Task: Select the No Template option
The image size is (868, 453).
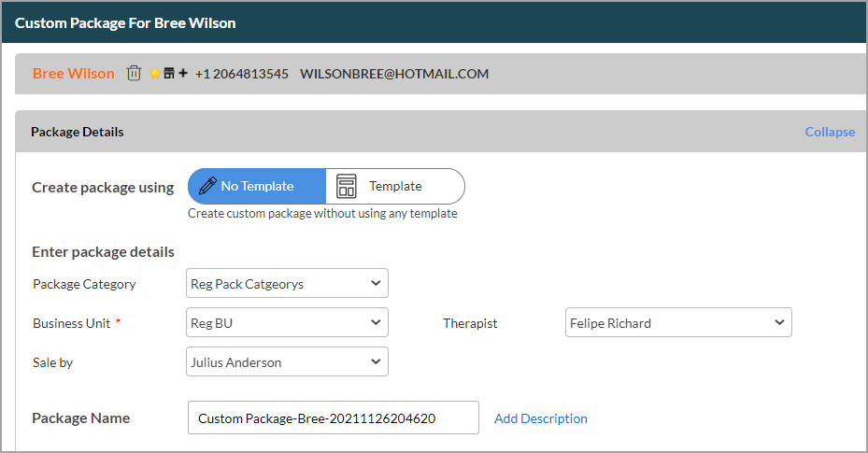Action: (257, 187)
